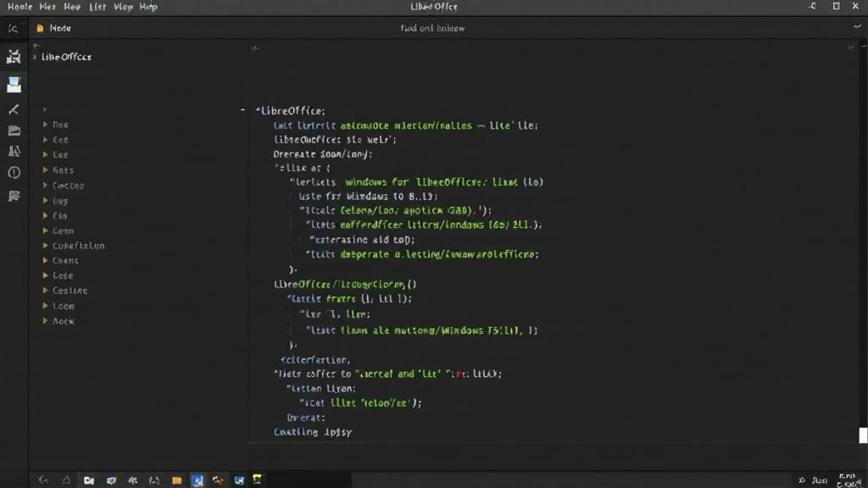Open the 'Help' menu in the menu bar
Image resolution: width=868 pixels, height=488 pixels.
coord(148,7)
